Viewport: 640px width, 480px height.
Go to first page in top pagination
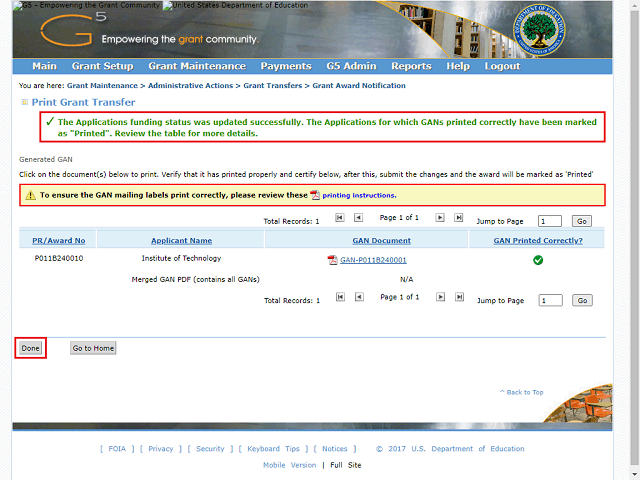pos(340,218)
